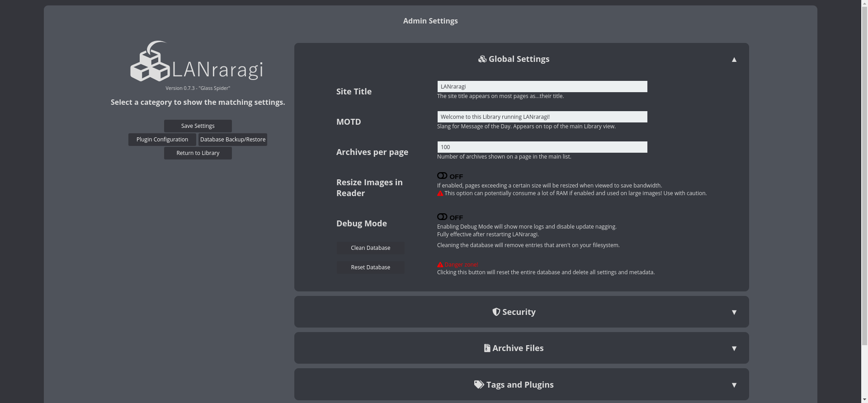The width and height of the screenshot is (868, 403).
Task: Click the 'Site Title' label
Action: [354, 92]
